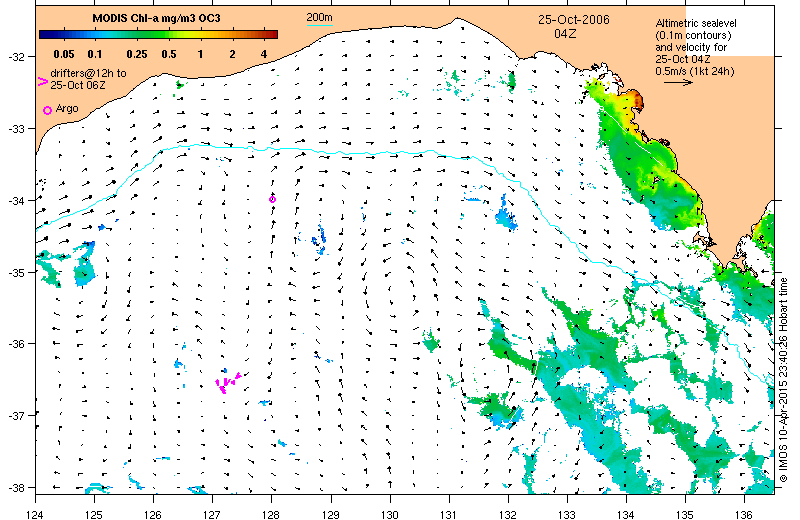Click the longitude axis label '127'

click(212, 514)
